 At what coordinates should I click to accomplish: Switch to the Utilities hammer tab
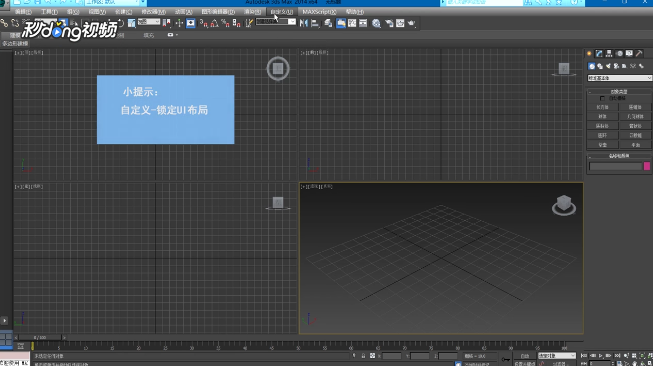tap(639, 53)
